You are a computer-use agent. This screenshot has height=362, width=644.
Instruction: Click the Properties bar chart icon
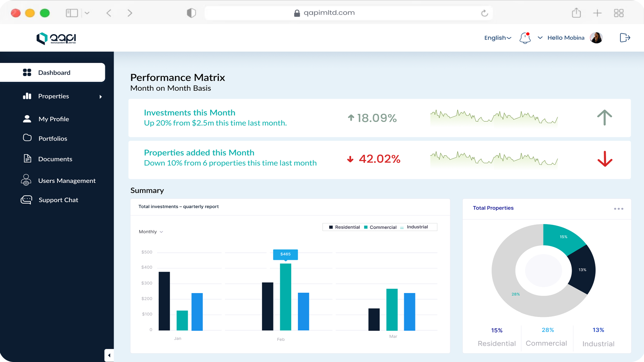point(27,96)
